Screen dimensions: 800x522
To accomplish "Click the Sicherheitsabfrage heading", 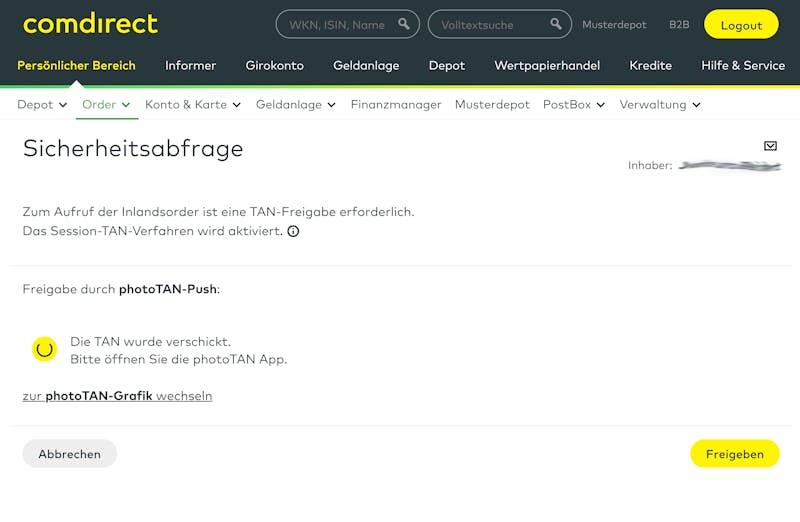I will [133, 149].
